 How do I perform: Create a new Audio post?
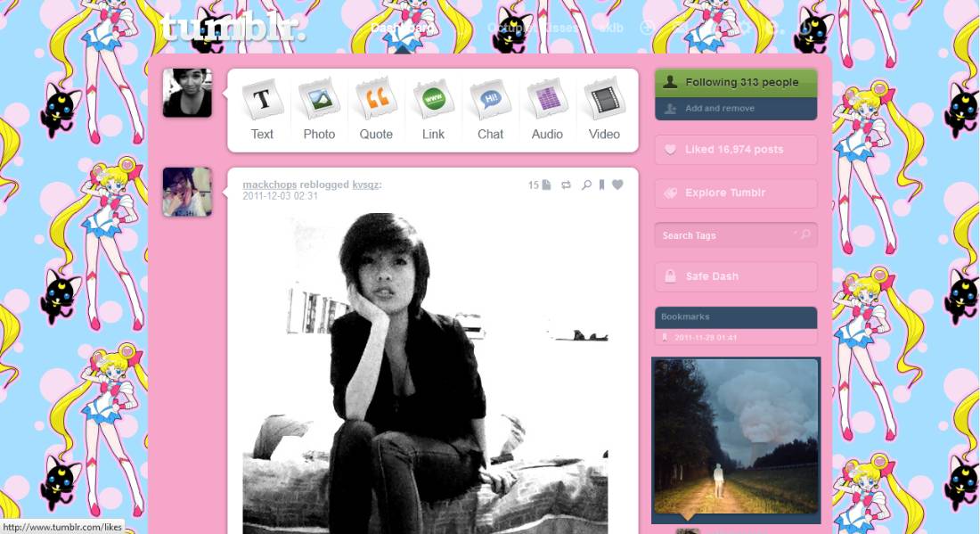point(547,110)
